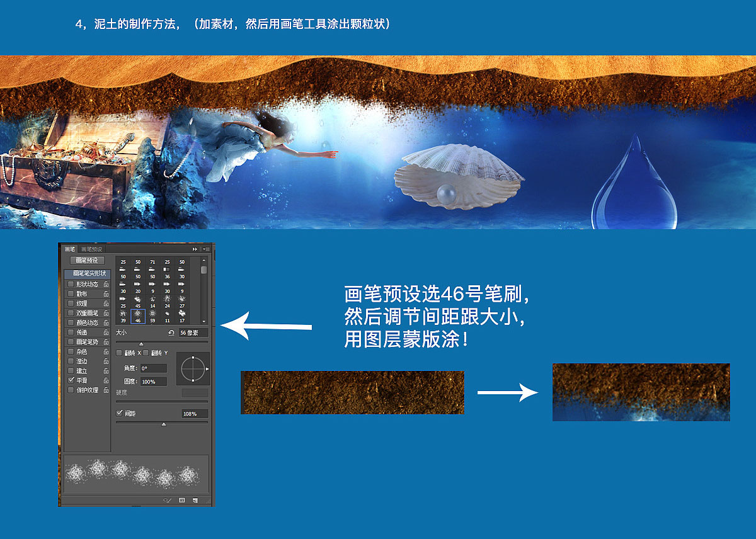Toggle the lock icon beside 颜色动态
756x539 pixels.
106,323
